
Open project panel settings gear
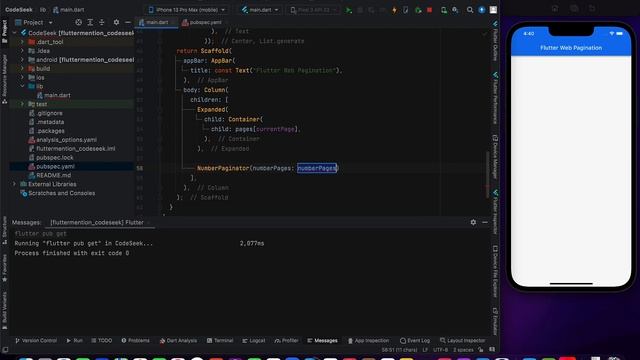(x=116, y=22)
